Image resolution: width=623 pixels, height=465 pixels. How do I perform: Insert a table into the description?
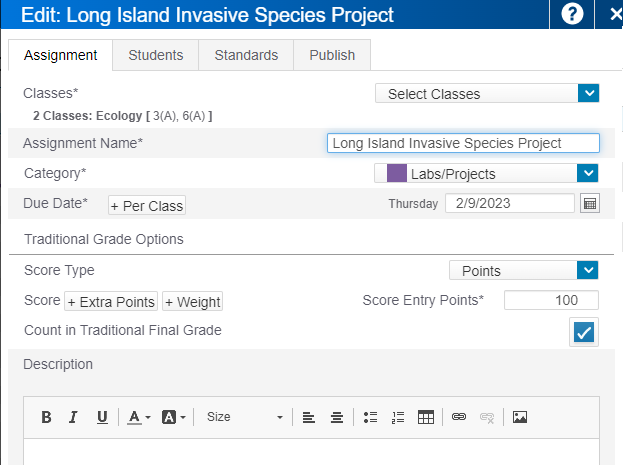click(426, 417)
